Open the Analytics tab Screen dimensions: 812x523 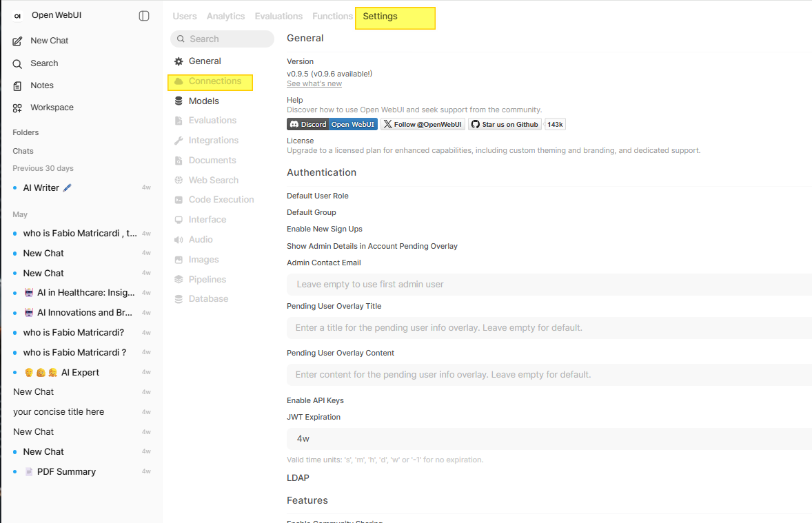pos(226,16)
